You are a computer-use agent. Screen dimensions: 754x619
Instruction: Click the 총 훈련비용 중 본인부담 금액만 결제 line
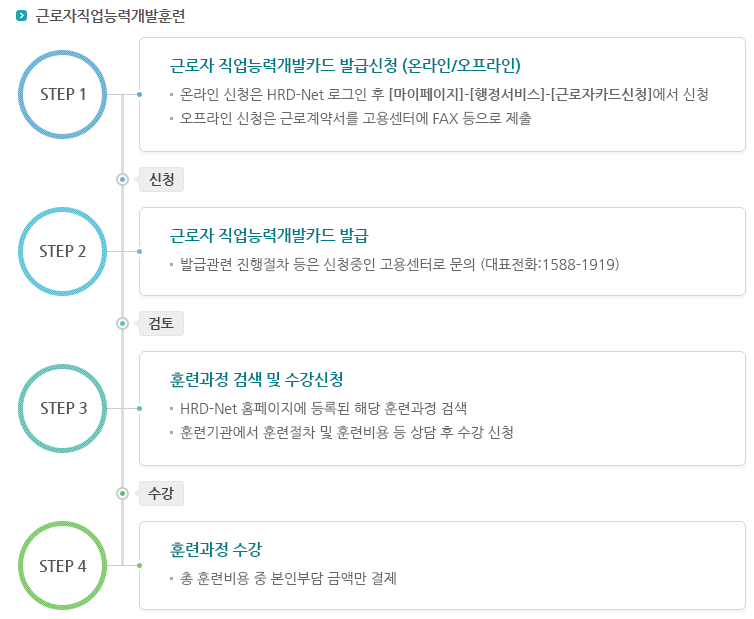tap(289, 578)
